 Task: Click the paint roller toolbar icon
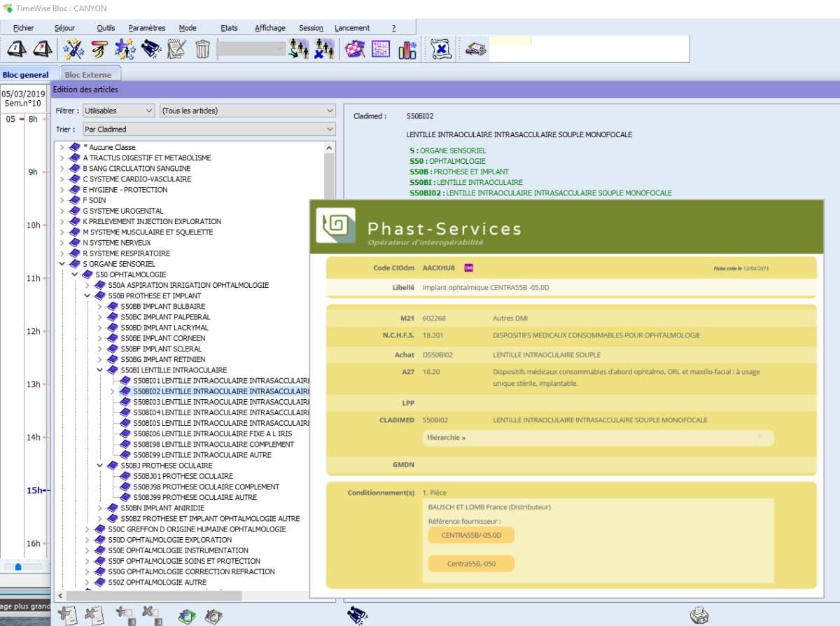(99, 49)
